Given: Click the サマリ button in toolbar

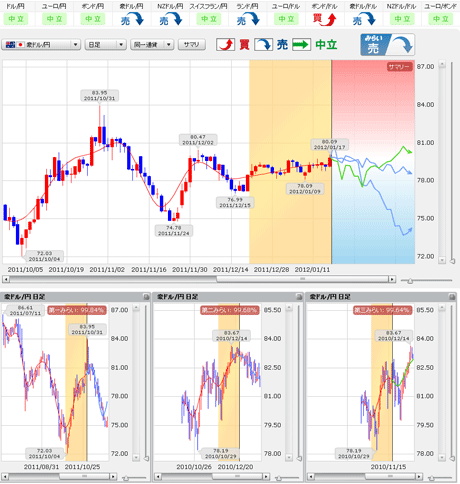Looking at the screenshot, I should click(x=192, y=44).
